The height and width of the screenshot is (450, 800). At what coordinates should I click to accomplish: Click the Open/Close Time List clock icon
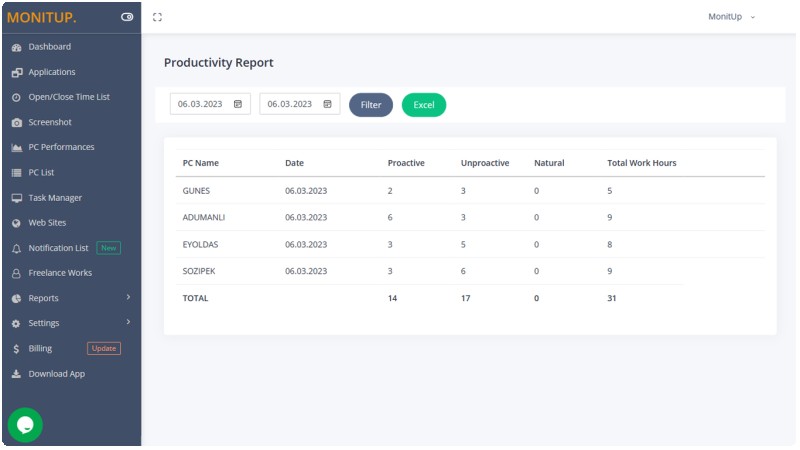pyautogui.click(x=16, y=97)
